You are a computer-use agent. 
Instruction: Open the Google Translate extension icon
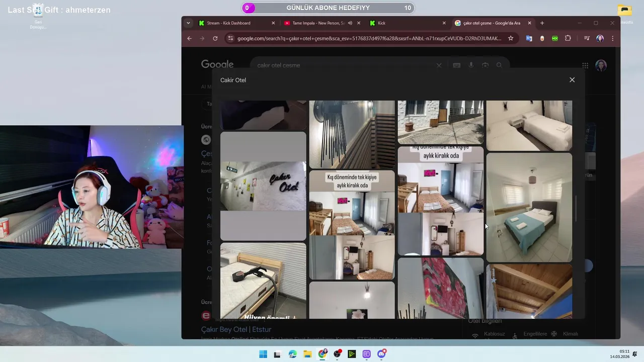[529, 38]
